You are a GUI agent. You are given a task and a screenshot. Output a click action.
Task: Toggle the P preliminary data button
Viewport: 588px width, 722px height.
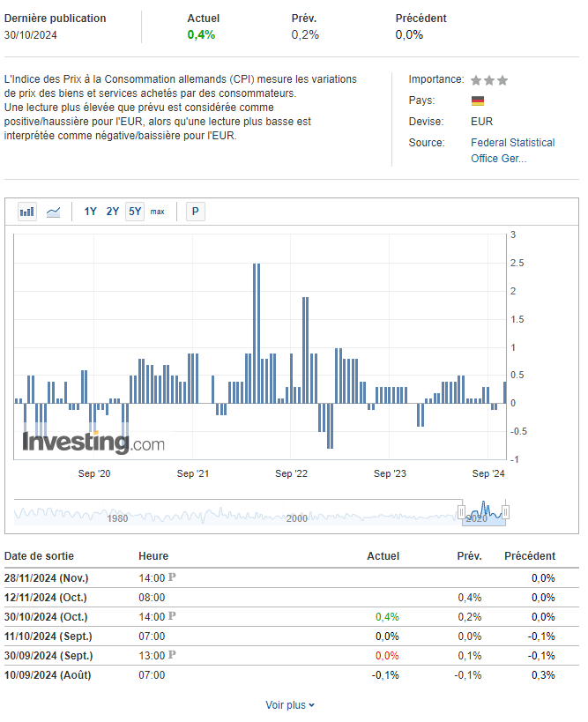pyautogui.click(x=195, y=212)
